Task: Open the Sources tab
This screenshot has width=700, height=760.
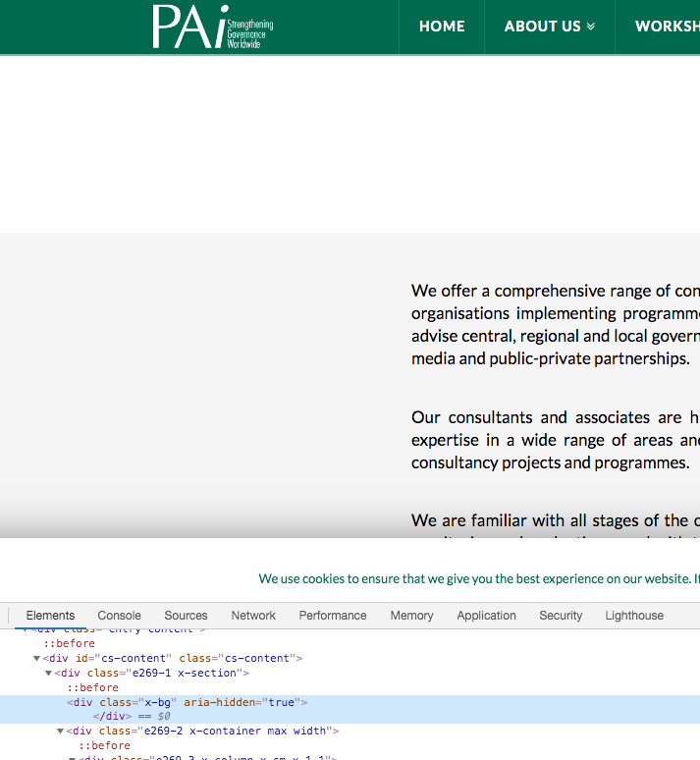Action: tap(186, 615)
